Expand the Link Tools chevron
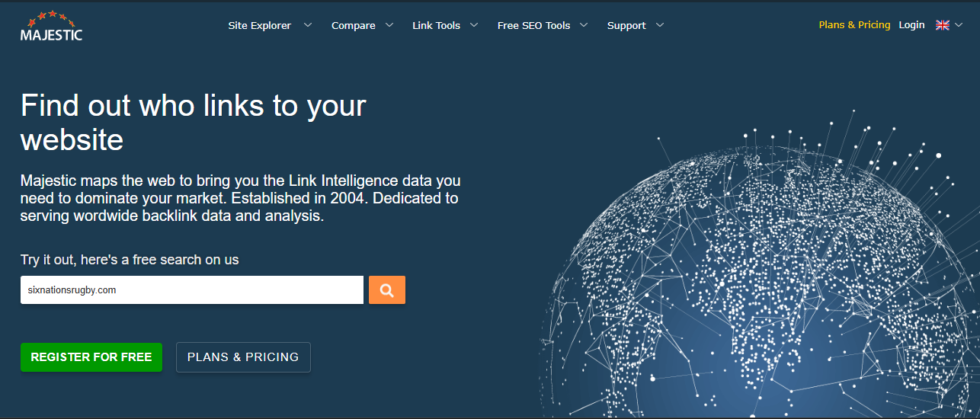Screen dimensions: 980x419 pyautogui.click(x=474, y=25)
